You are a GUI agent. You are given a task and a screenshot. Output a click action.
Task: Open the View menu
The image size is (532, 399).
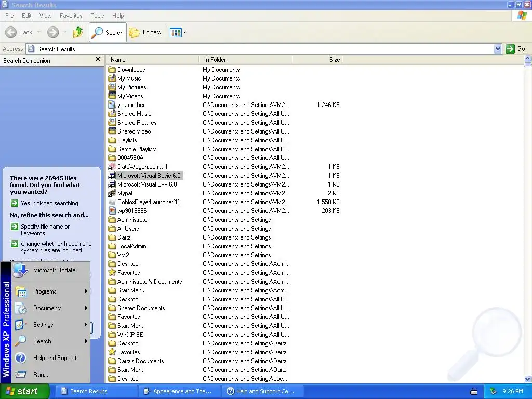(x=46, y=16)
